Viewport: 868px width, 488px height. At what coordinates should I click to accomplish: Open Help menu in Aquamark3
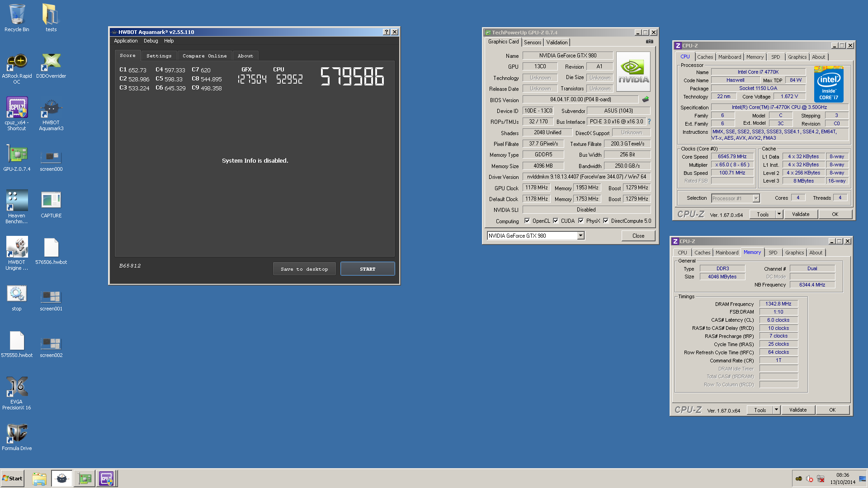[169, 41]
